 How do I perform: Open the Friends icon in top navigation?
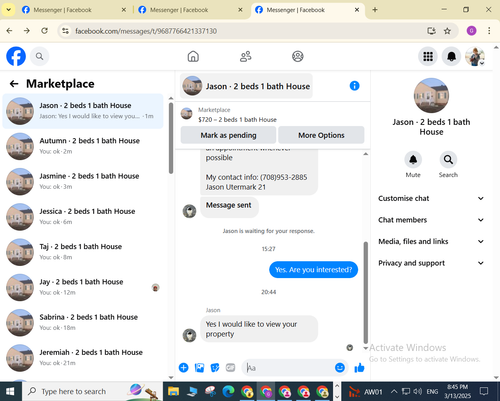(246, 56)
